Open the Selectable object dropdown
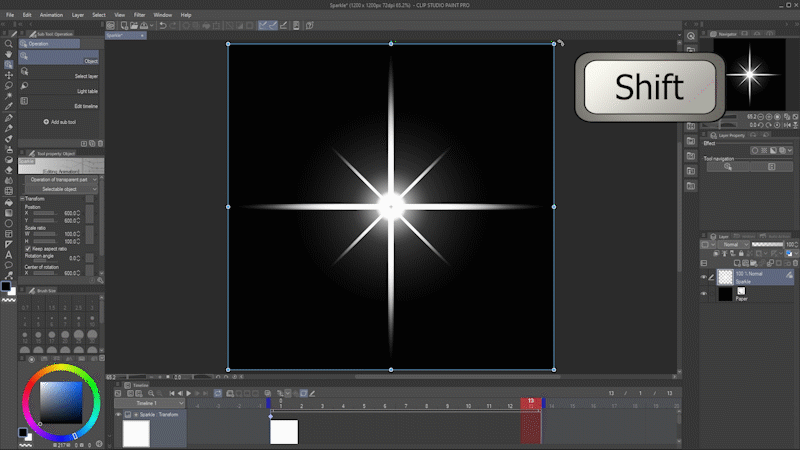 [x=60, y=188]
